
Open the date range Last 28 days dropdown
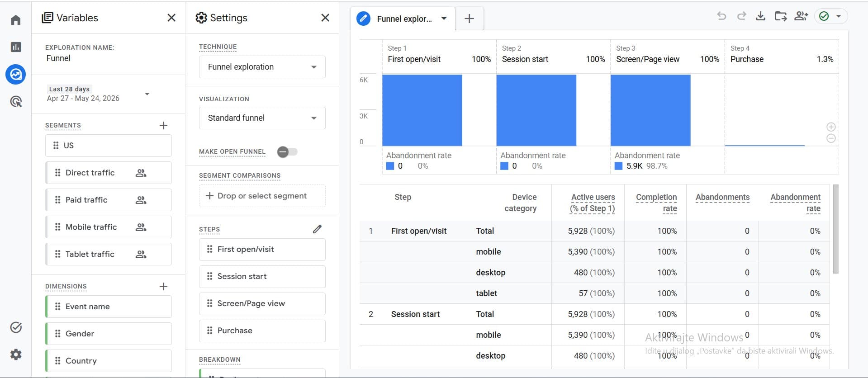[x=99, y=94]
